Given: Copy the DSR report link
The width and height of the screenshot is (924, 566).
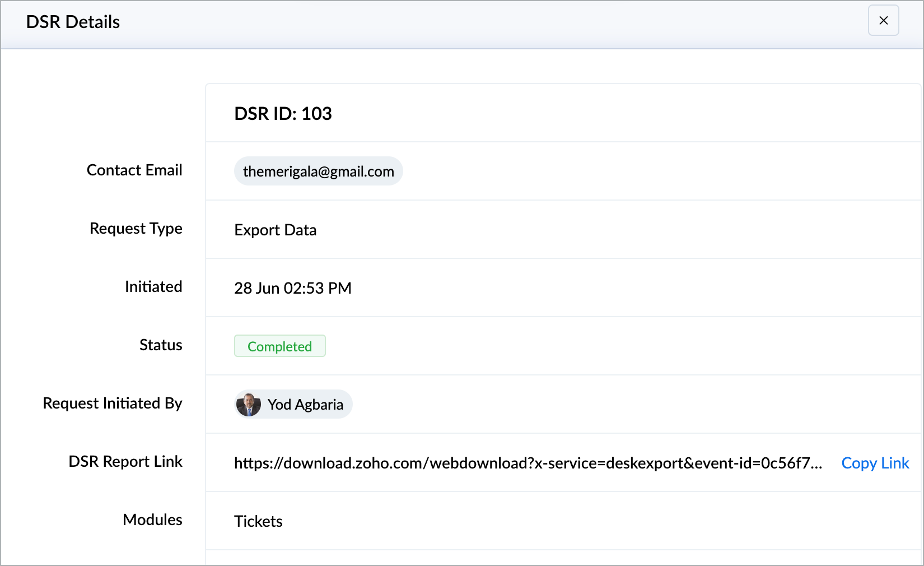Looking at the screenshot, I should click(x=875, y=463).
